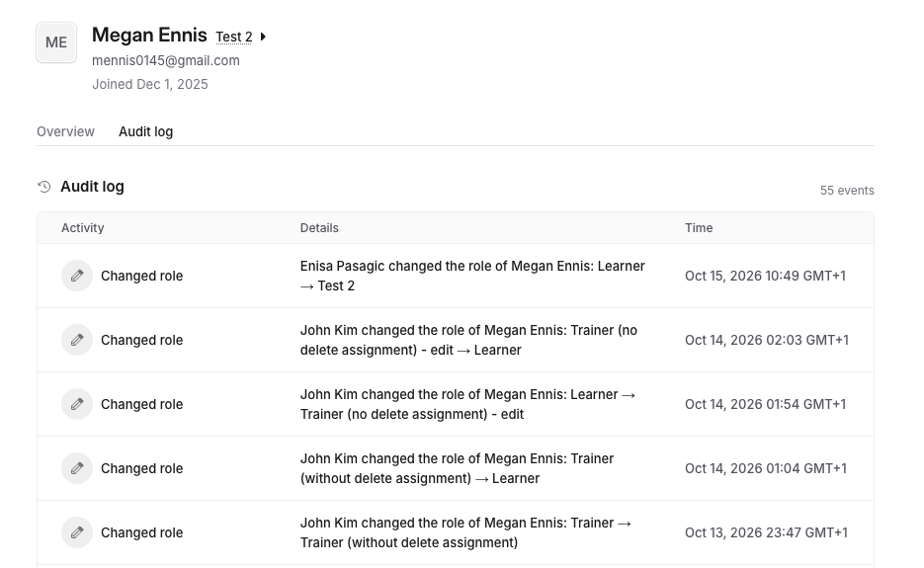Click the Joined Dec 1, 2025 text
The image size is (924, 568).
tap(149, 84)
